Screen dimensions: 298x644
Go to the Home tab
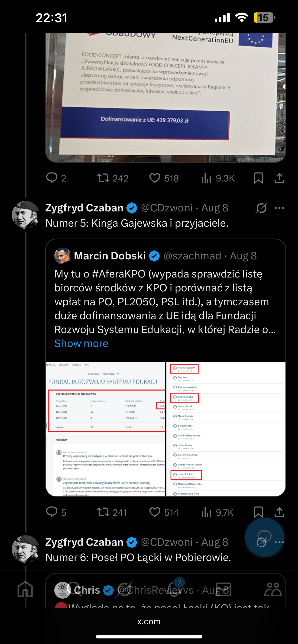pos(25,589)
